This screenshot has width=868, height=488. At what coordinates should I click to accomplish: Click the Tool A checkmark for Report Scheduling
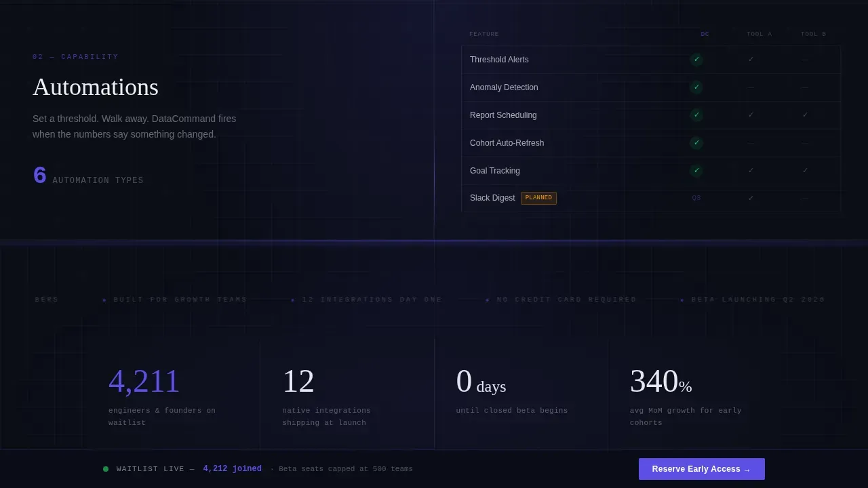[751, 115]
